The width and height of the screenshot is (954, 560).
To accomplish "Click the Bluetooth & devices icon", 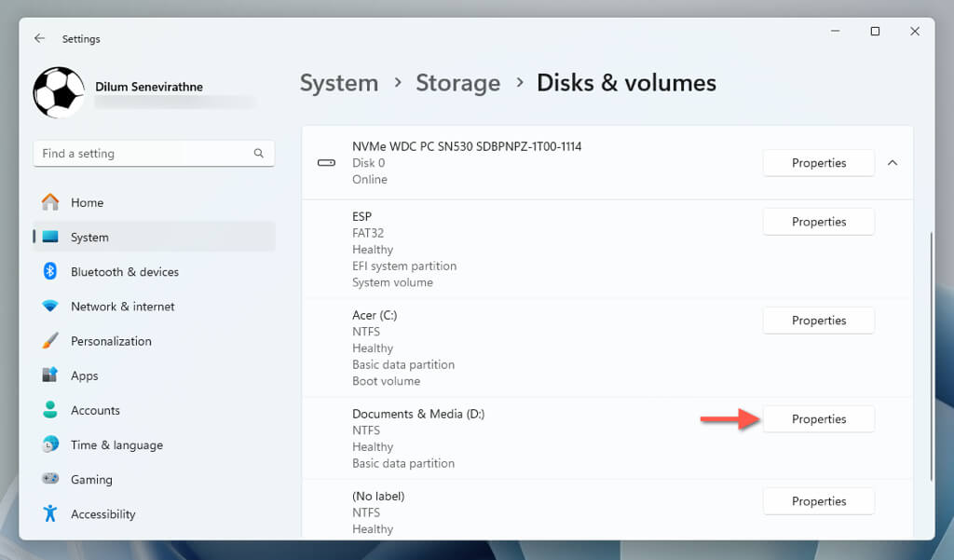I will click(50, 271).
